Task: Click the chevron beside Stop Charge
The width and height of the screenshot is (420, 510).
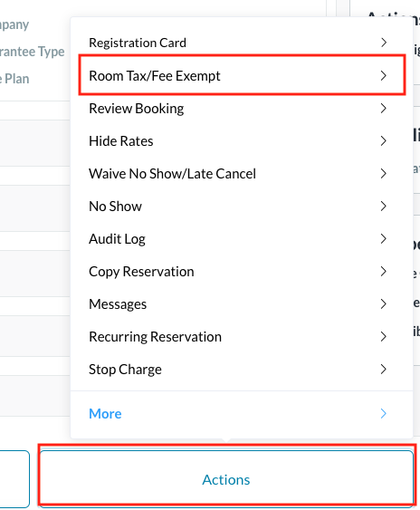Action: click(x=384, y=370)
